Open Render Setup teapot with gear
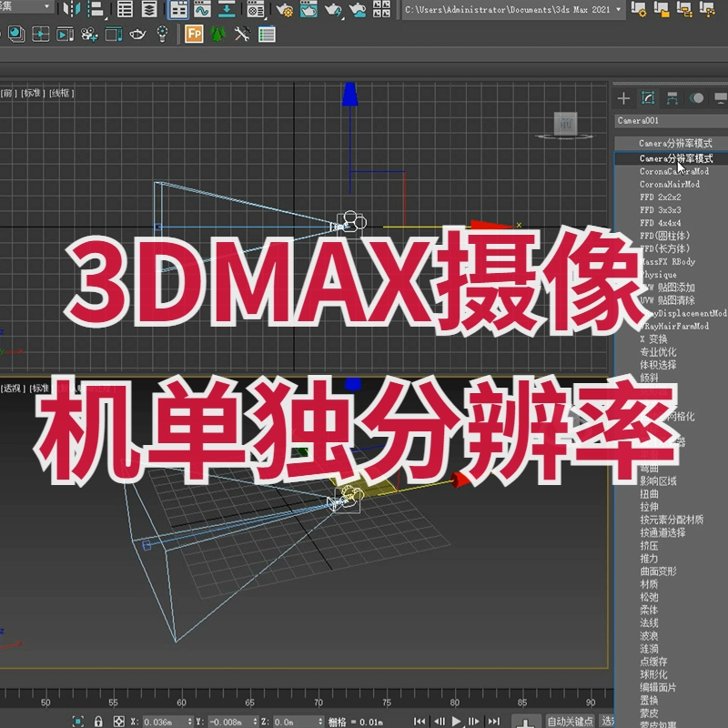 [284, 9]
